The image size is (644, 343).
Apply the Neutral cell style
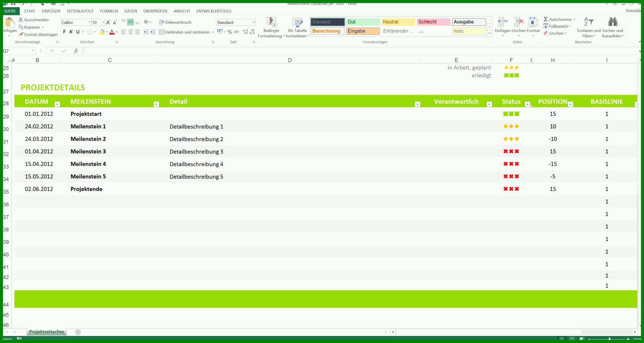398,22
